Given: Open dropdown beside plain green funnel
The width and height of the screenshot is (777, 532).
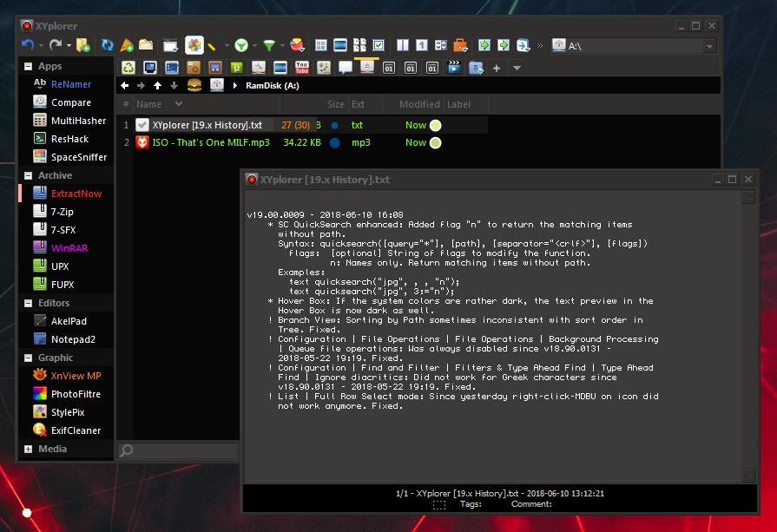Looking at the screenshot, I should (282, 46).
